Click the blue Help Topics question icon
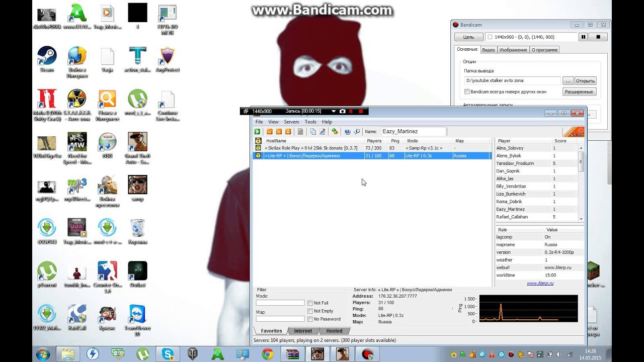 pos(347,132)
